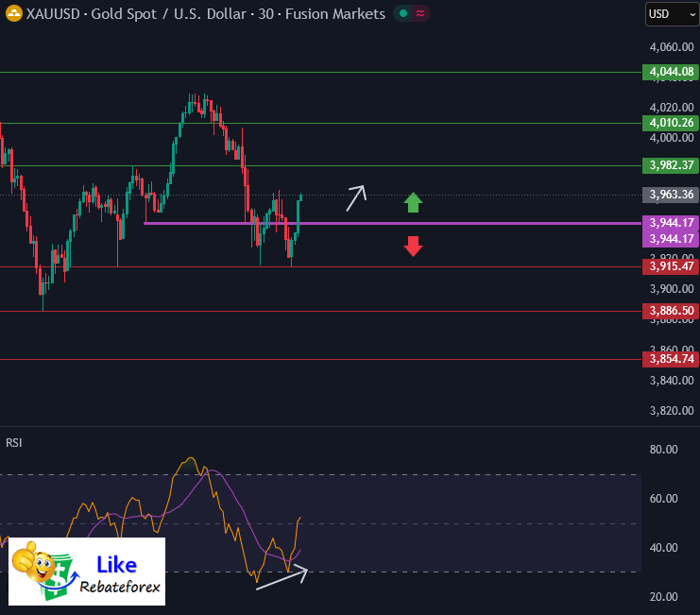Click the RSI 80.00 scale value
Image resolution: width=700 pixels, height=615 pixels.
click(663, 450)
